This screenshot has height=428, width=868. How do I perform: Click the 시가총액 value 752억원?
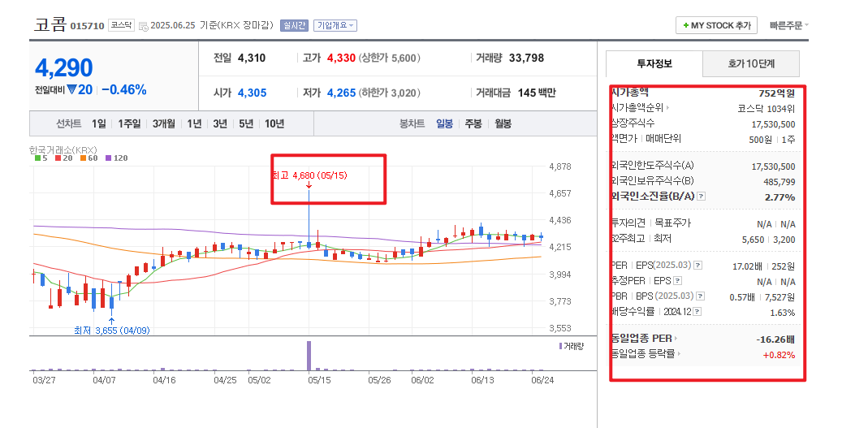point(777,93)
